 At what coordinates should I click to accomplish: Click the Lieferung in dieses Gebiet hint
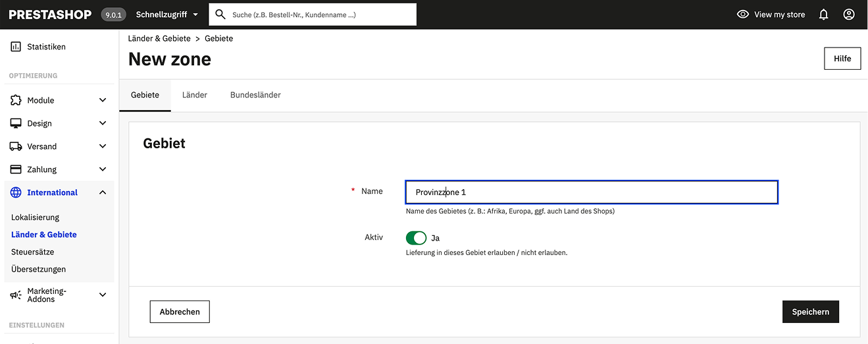[486, 252]
